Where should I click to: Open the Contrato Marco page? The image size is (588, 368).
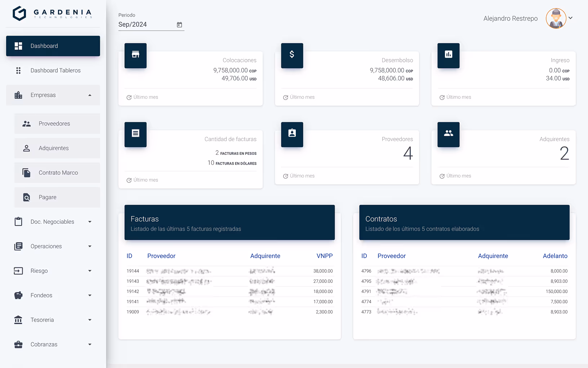point(58,172)
